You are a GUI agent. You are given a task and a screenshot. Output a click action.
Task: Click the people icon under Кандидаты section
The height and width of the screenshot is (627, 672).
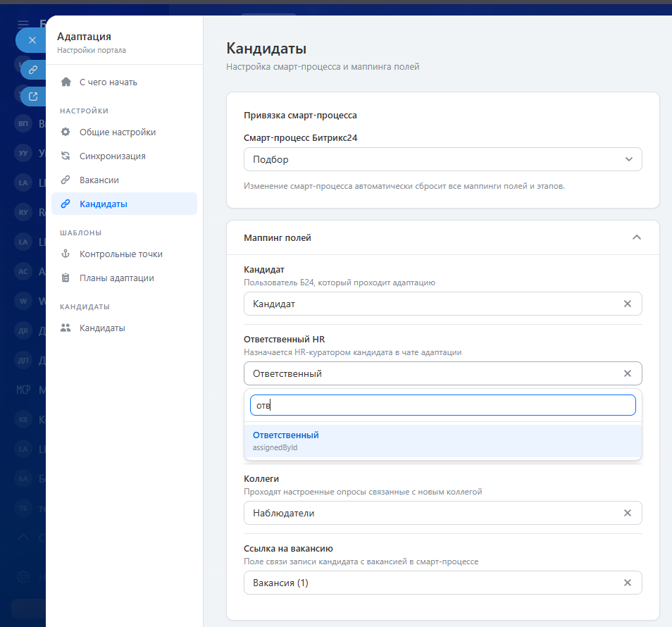[x=66, y=328]
